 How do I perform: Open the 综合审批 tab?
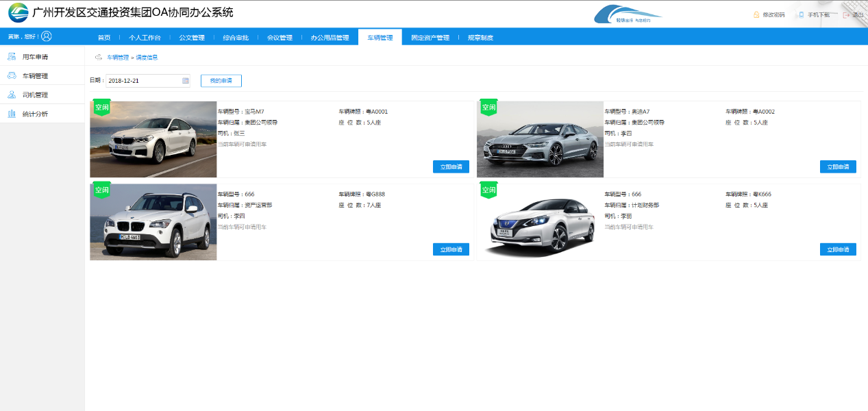[236, 38]
